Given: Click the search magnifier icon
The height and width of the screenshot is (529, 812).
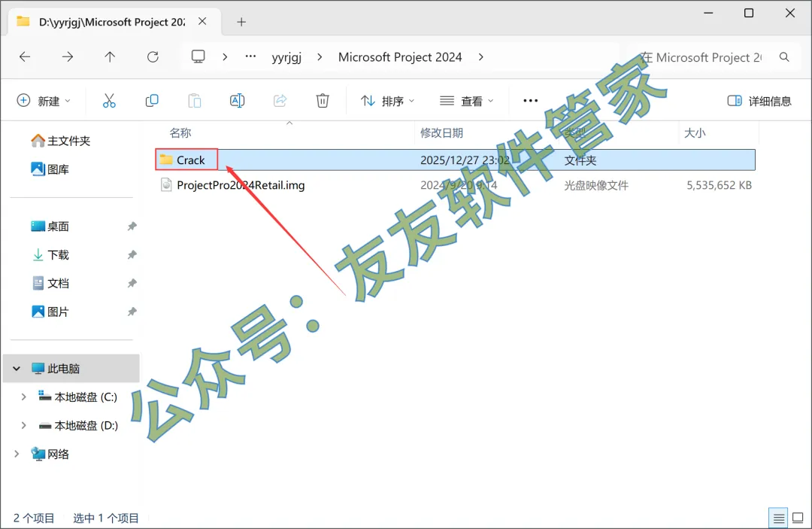Looking at the screenshot, I should tap(784, 57).
